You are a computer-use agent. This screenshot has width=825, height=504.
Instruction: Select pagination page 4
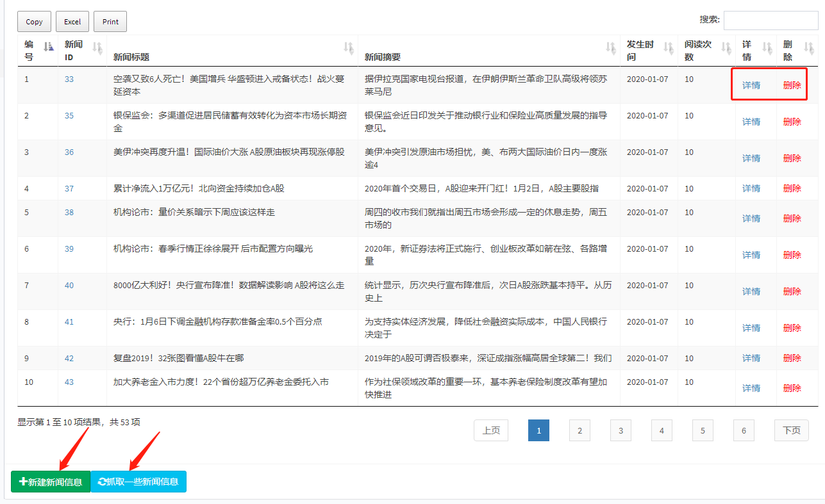(662, 430)
